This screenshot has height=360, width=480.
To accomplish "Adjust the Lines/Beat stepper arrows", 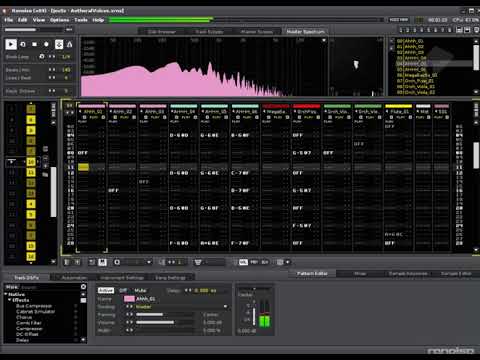I will click(x=52, y=78).
